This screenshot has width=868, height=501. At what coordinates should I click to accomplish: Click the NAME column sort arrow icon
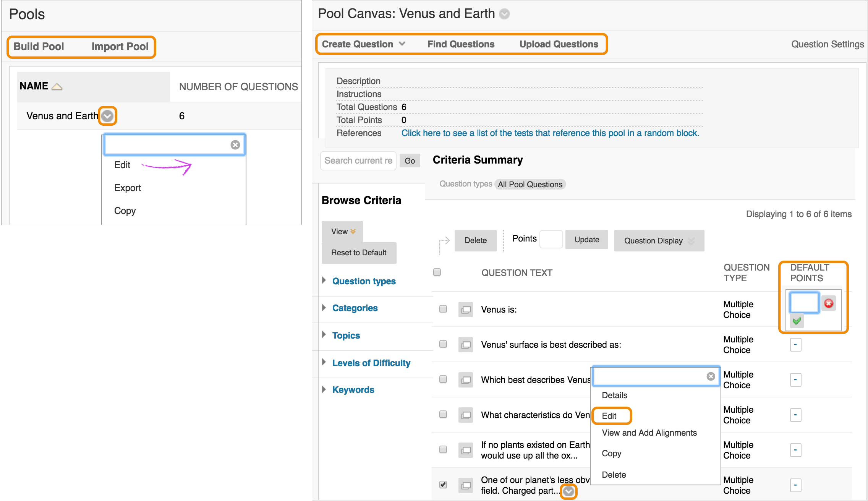[x=57, y=87]
